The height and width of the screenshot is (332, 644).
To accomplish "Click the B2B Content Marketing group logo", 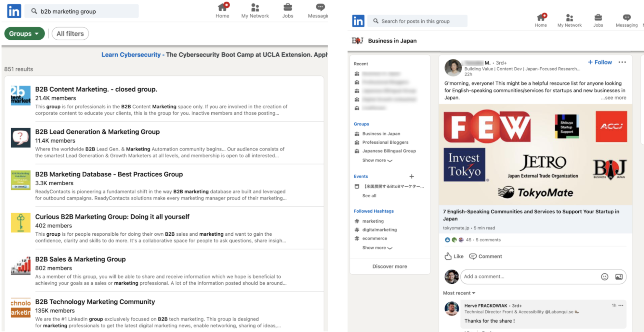I will point(21,95).
